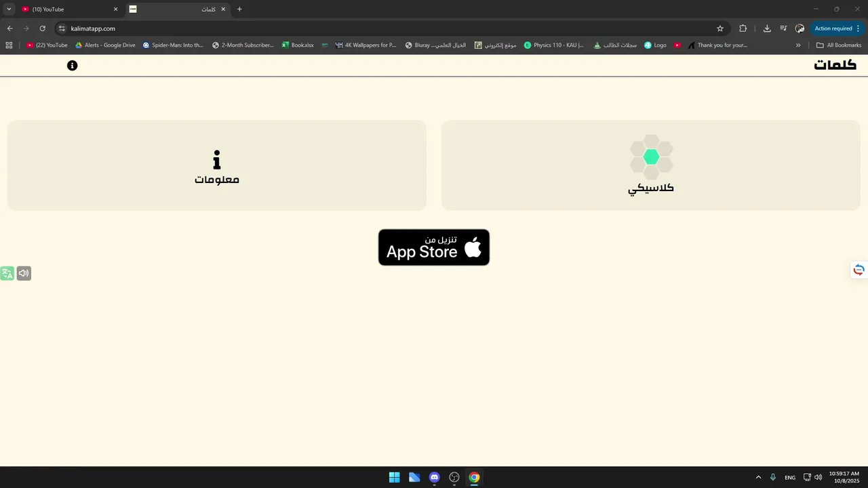Screen dimensions: 868x488
Task: Open Discord from the taskbar
Action: pos(434,477)
